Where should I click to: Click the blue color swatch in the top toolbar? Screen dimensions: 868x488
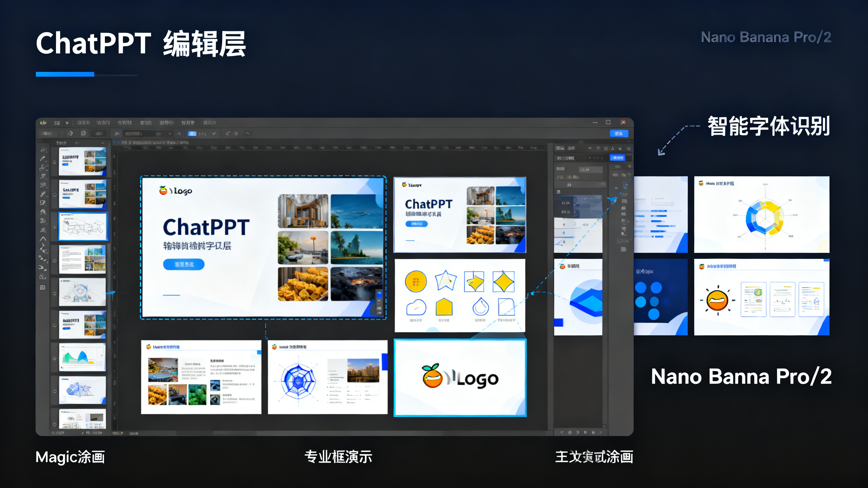[x=192, y=134]
